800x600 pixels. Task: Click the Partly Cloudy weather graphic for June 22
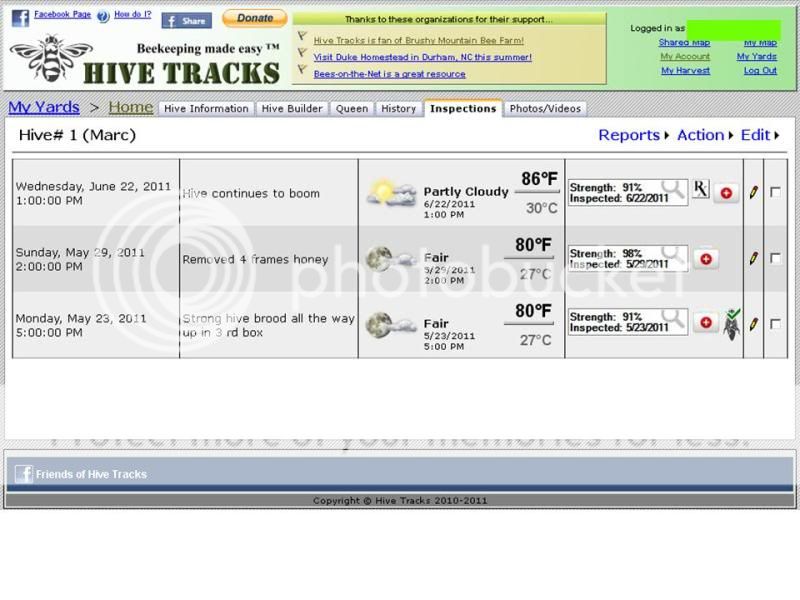tap(390, 190)
